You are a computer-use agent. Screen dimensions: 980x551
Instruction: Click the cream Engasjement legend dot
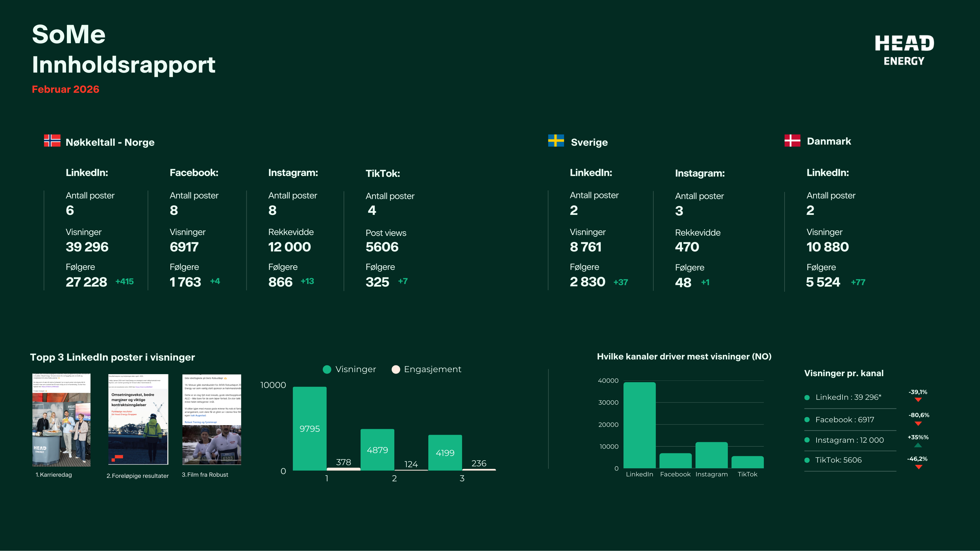(x=396, y=370)
